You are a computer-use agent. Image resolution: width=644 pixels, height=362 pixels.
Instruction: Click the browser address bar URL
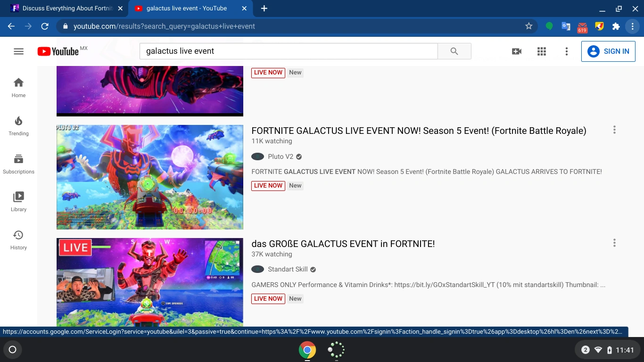pyautogui.click(x=164, y=26)
